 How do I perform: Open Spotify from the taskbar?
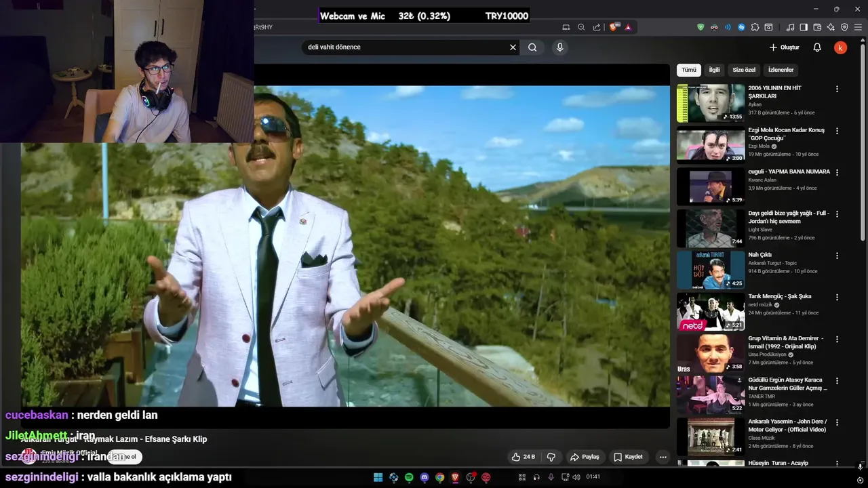(x=409, y=477)
